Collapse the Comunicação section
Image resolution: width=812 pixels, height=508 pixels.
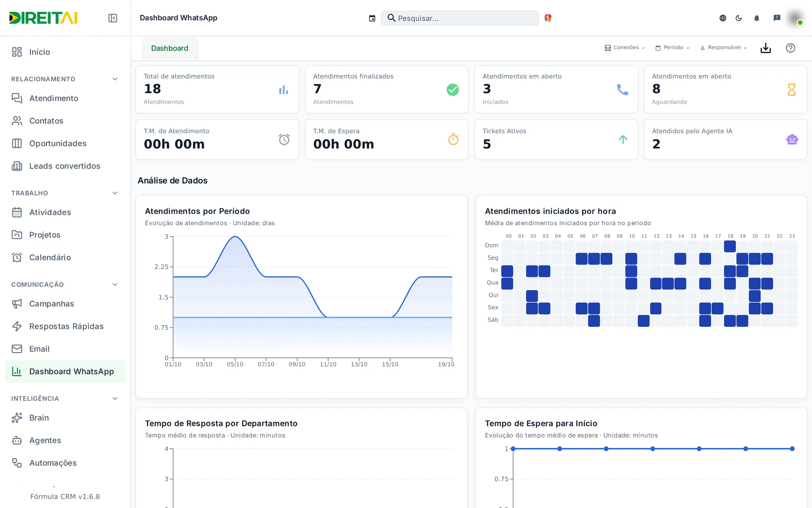click(115, 284)
